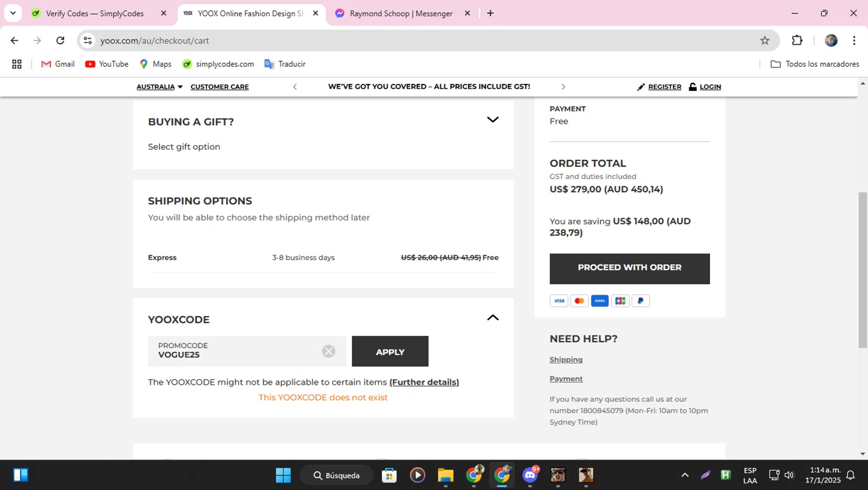
Task: Open Todos los marcadores folder
Action: pos(815,64)
